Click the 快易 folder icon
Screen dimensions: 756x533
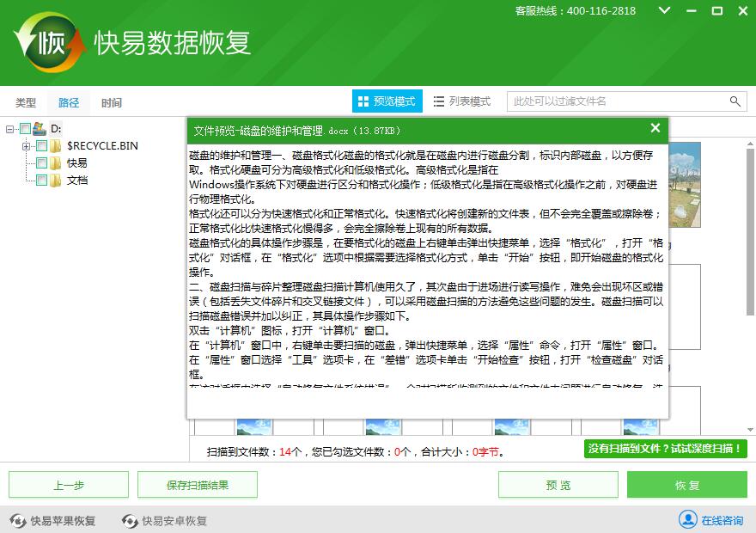click(x=56, y=163)
